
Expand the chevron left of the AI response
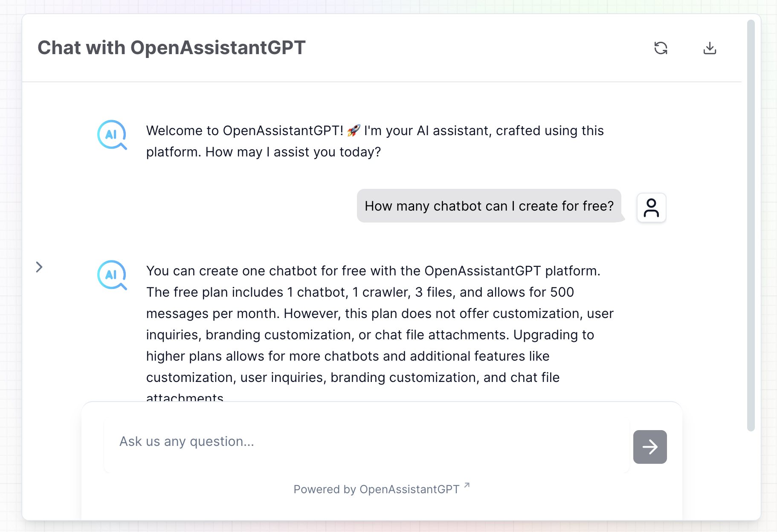(39, 267)
